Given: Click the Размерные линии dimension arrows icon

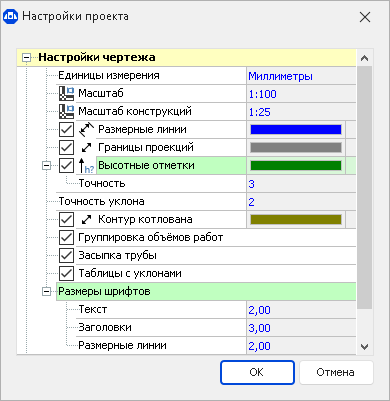Looking at the screenshot, I should pyautogui.click(x=86, y=130).
